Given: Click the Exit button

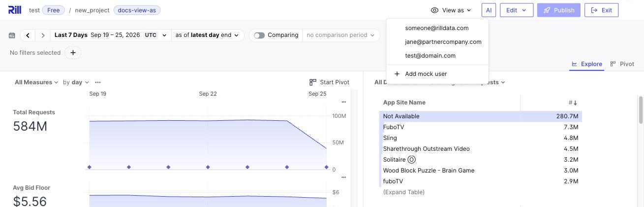Looking at the screenshot, I should pos(601,10).
